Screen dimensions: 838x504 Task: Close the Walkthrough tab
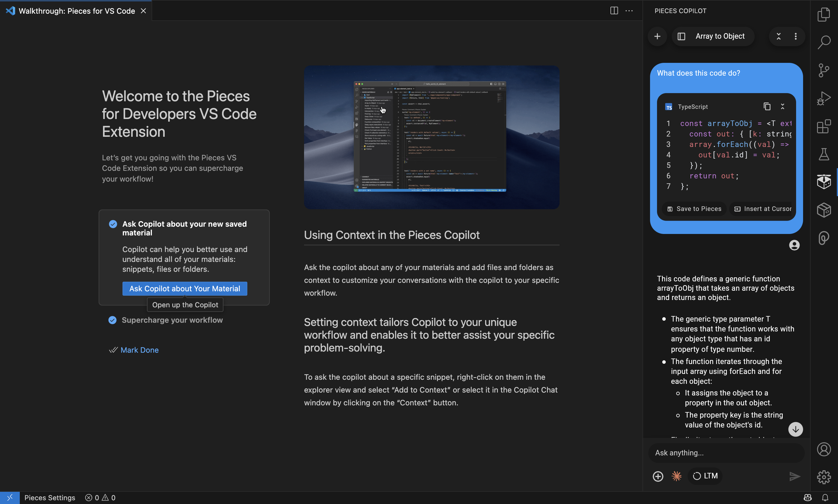(143, 11)
